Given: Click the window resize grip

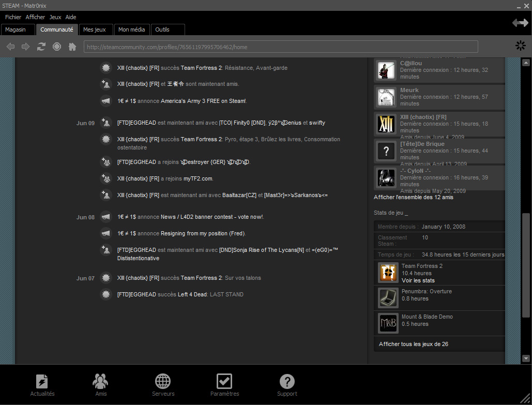Looking at the screenshot, I should (525, 398).
